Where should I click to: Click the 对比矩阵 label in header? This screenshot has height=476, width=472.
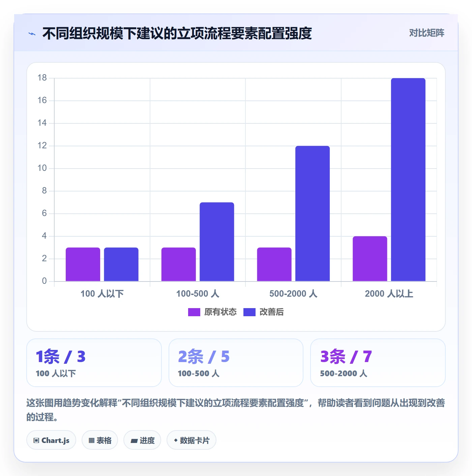click(x=426, y=33)
